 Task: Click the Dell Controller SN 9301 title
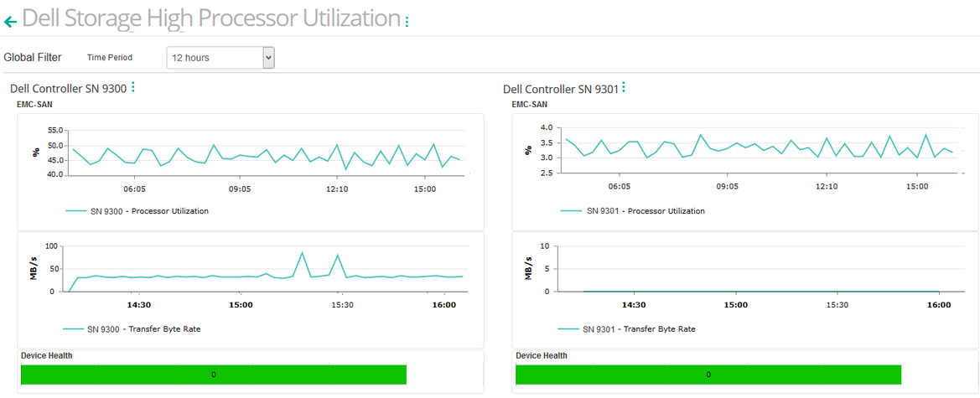(x=560, y=88)
